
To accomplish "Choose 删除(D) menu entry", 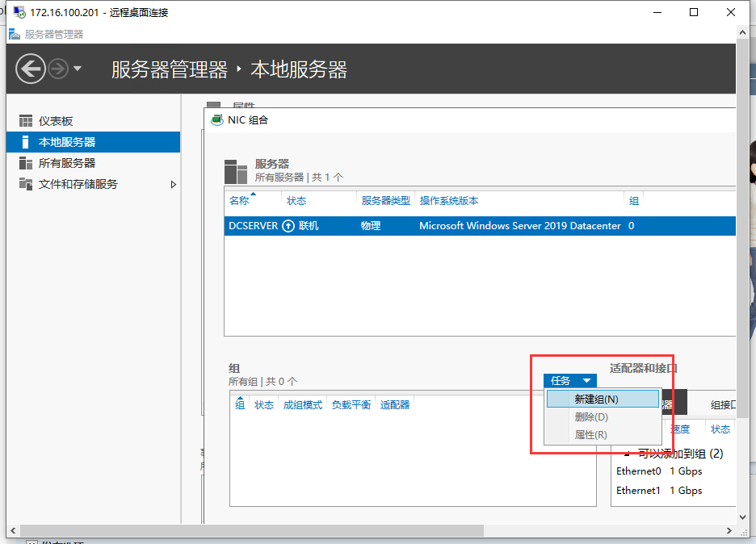I will click(x=603, y=416).
